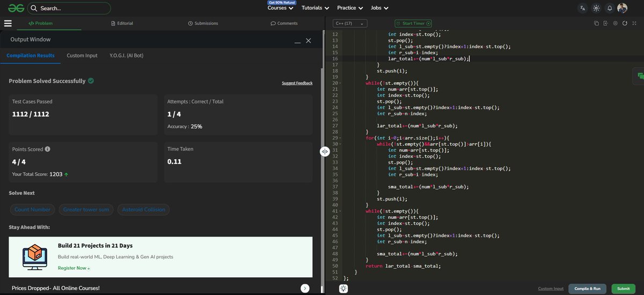Click the GeeksforGeeks logo

point(16,8)
